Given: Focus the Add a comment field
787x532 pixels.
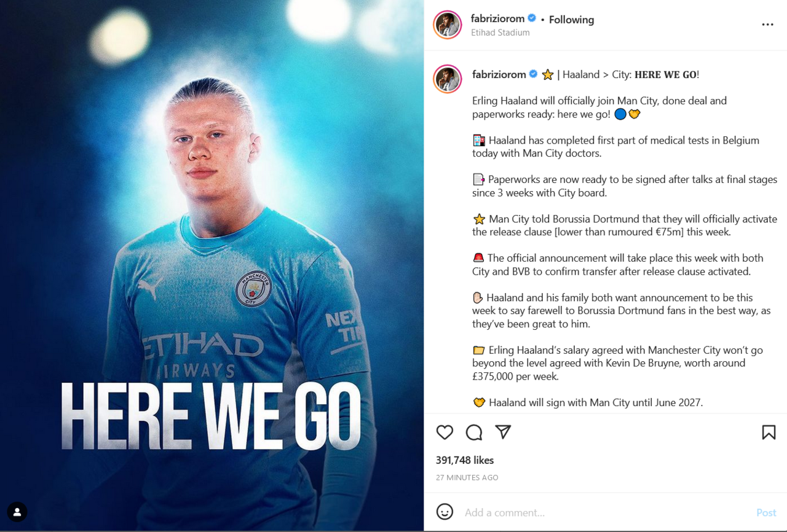Looking at the screenshot, I should tap(606, 512).
